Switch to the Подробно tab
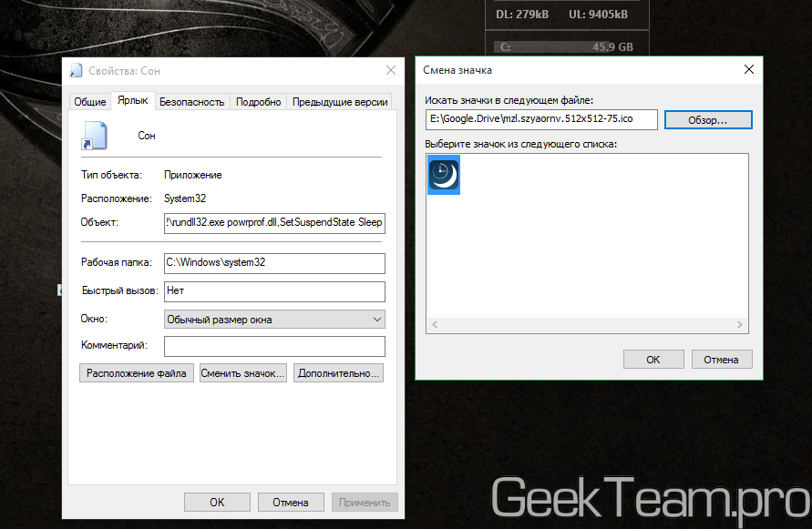812x529 pixels. (x=258, y=102)
